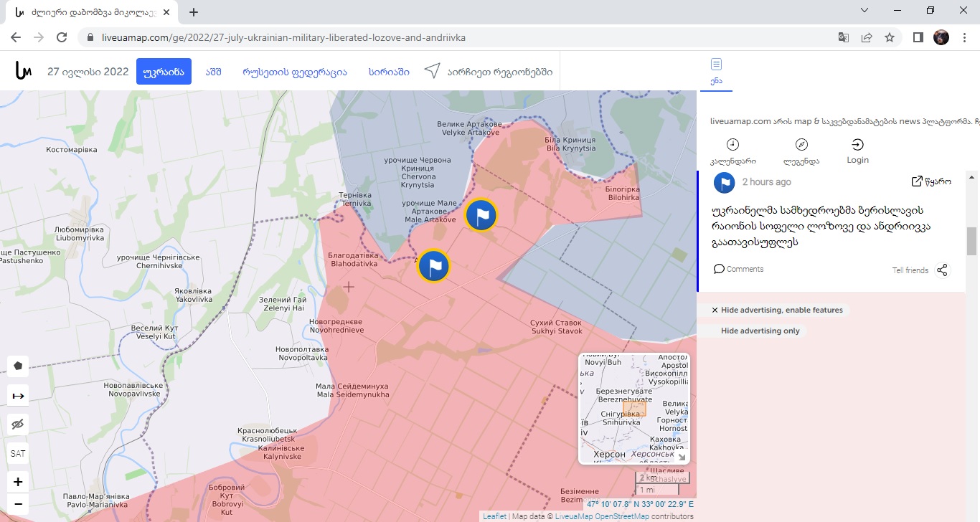980x522 pixels.
Task: Zoom out with the minus button
Action: click(x=18, y=504)
